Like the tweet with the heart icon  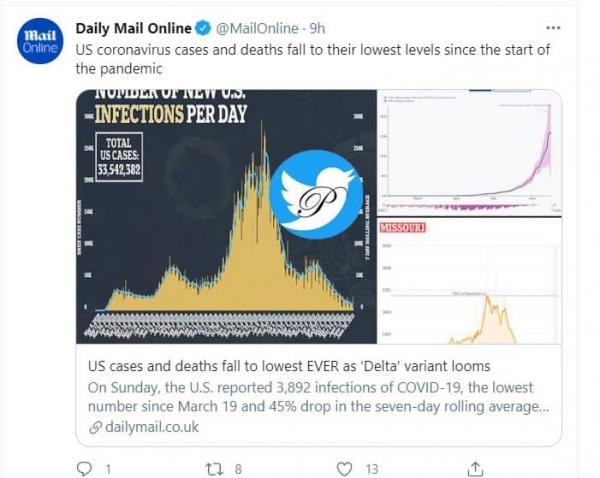pyautogui.click(x=345, y=467)
